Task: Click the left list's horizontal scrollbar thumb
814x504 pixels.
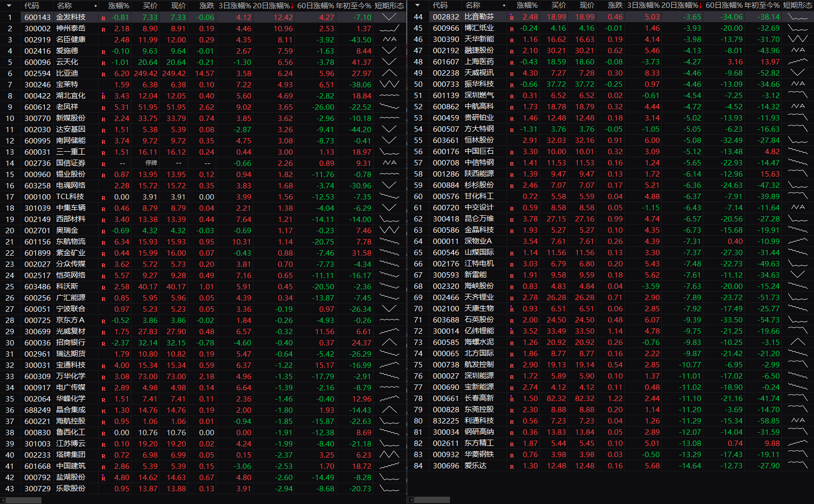Action: point(23,500)
